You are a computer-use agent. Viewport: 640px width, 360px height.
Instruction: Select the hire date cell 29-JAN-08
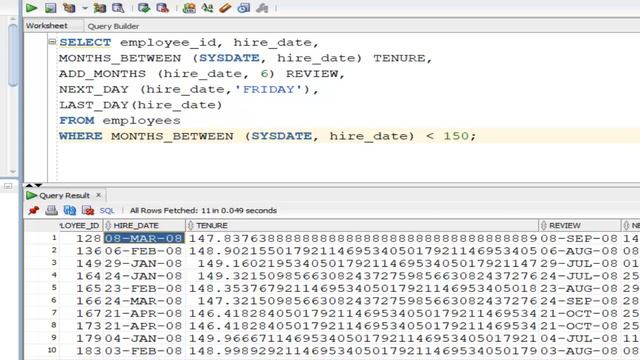(144, 263)
